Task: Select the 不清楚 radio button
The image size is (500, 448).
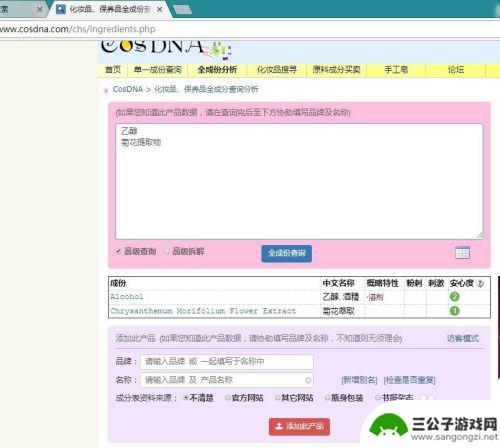Action: [186, 398]
